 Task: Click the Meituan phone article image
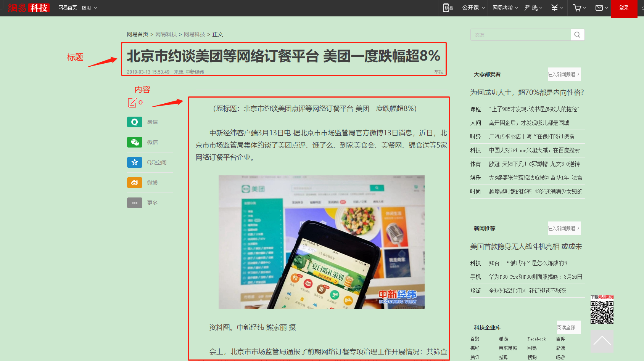(321, 242)
